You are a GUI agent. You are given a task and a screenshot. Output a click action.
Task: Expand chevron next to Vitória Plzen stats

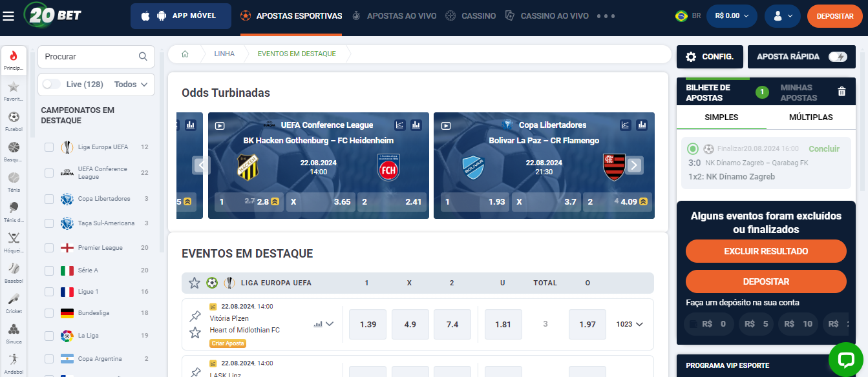pyautogui.click(x=330, y=324)
